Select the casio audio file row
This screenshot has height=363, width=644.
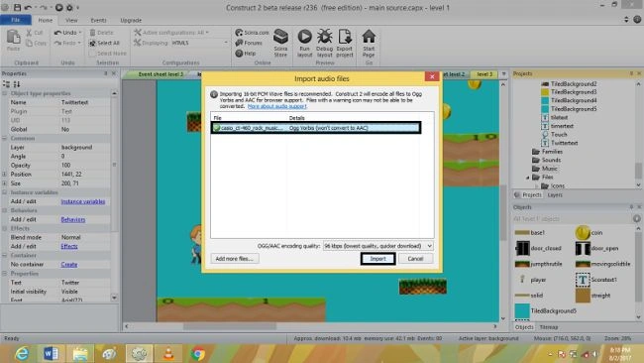[316, 128]
